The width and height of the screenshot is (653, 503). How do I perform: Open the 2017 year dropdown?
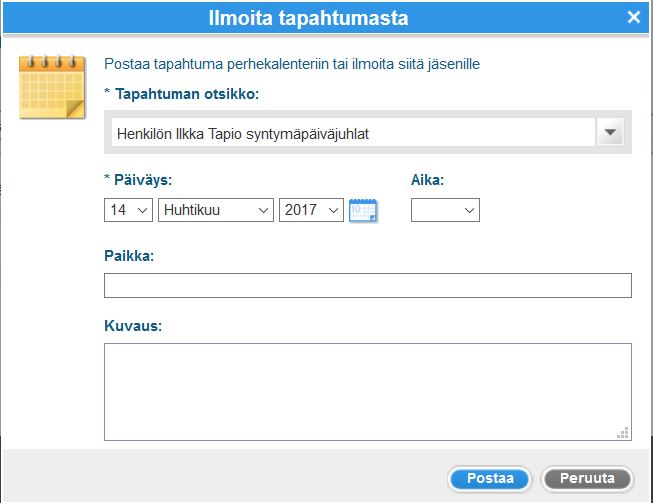point(311,210)
